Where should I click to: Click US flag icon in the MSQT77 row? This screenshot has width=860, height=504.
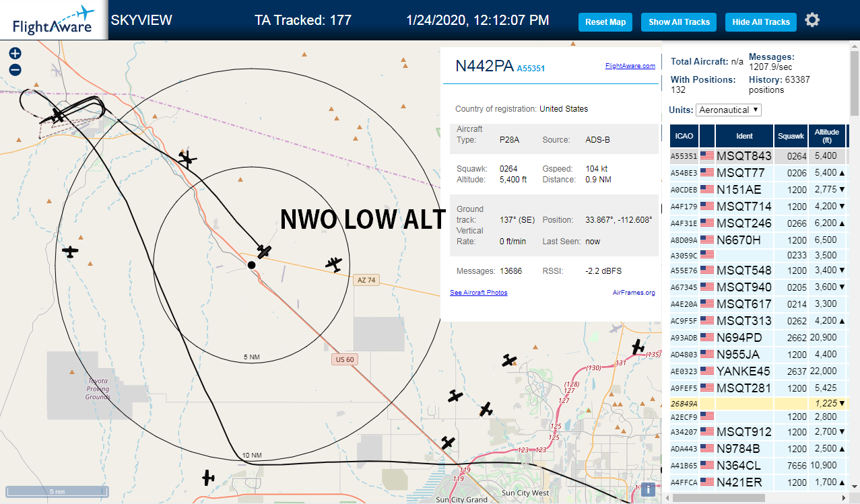click(x=707, y=173)
